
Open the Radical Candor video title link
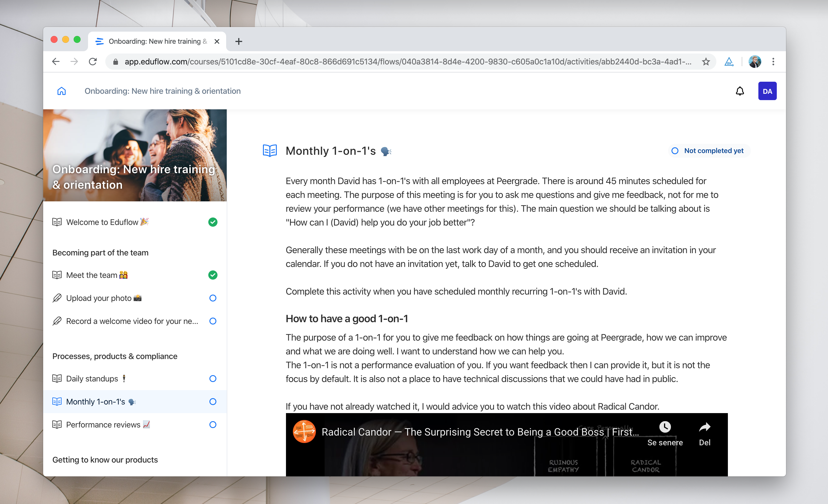480,432
